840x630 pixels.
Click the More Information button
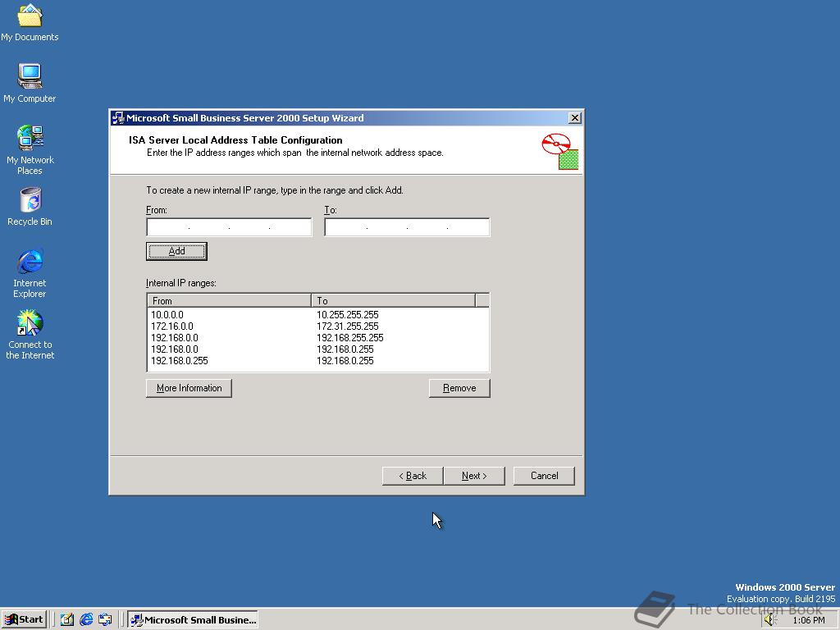(x=189, y=388)
